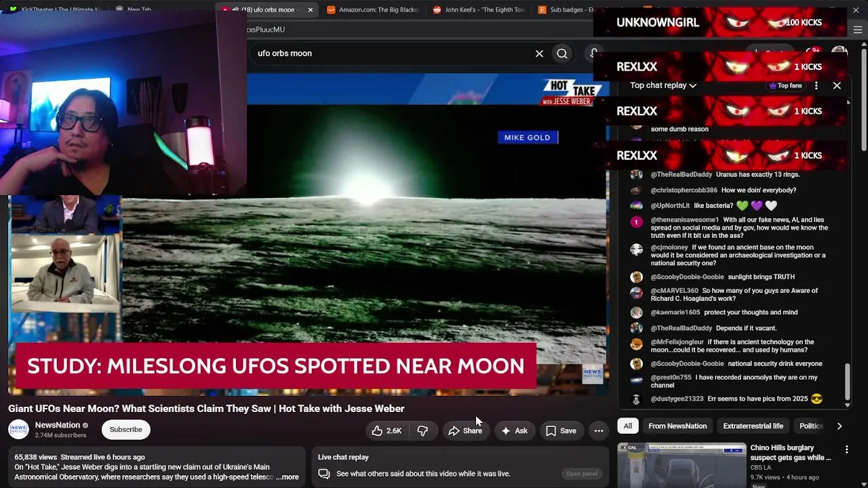The height and width of the screenshot is (488, 868).
Task: Click the orange E favicon on Sub badges tab
Action: pos(542,10)
